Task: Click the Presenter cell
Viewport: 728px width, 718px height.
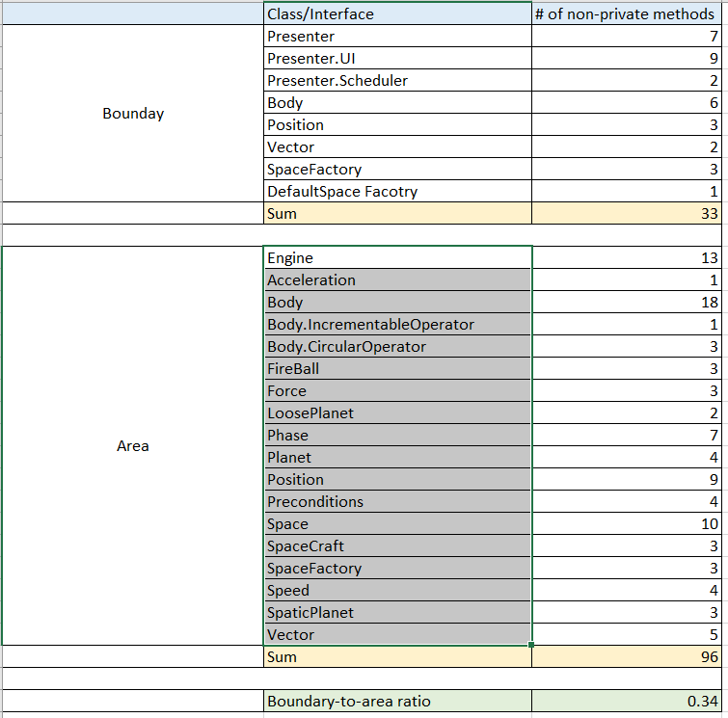Action: point(397,37)
